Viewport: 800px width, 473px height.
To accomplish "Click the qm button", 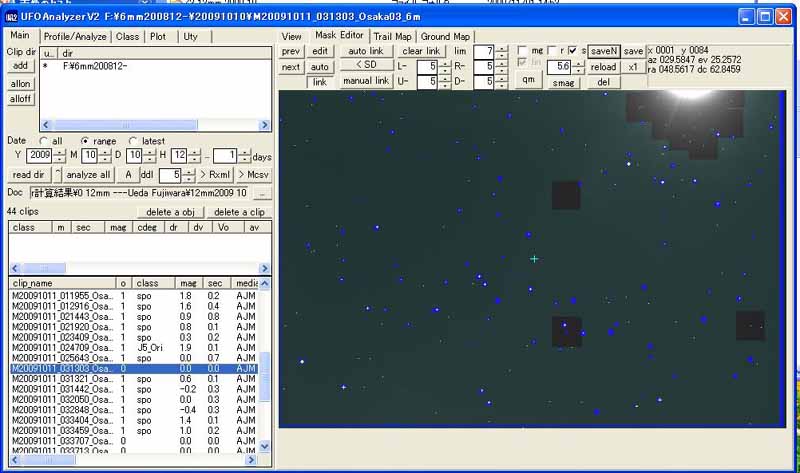I will pos(530,81).
